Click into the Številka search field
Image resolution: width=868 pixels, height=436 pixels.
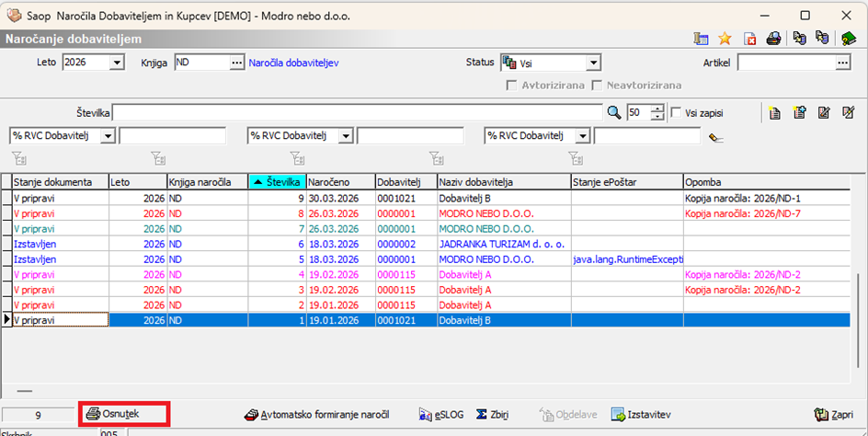(357, 112)
